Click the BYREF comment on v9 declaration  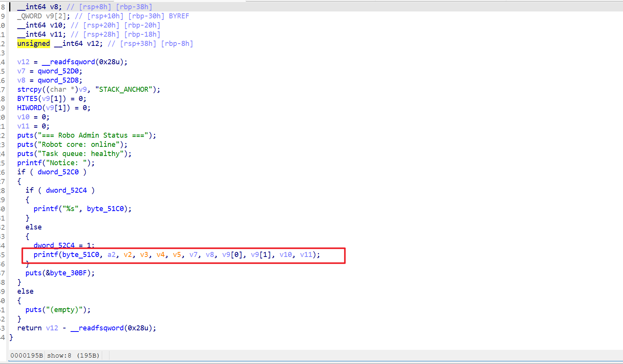[x=179, y=16]
